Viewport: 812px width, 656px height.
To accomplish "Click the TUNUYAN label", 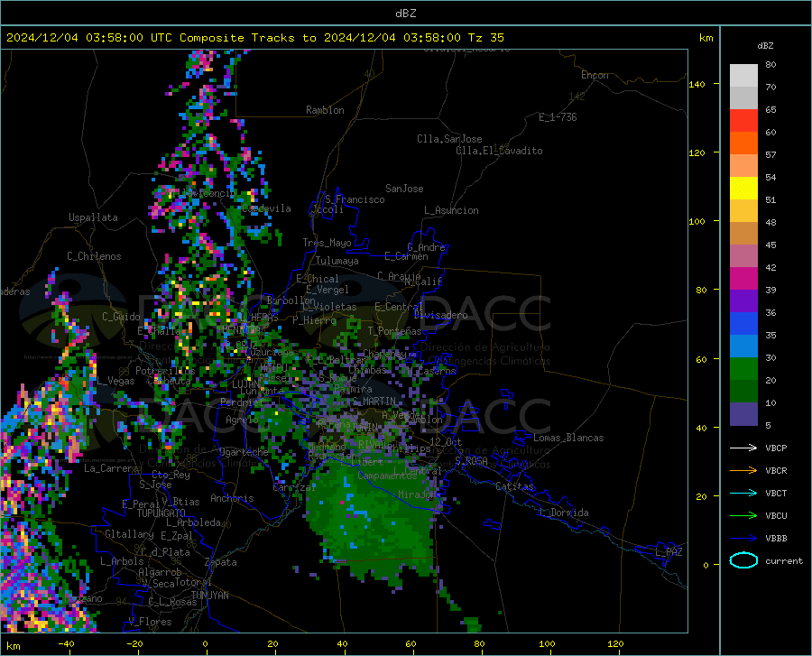I will pyautogui.click(x=209, y=596).
